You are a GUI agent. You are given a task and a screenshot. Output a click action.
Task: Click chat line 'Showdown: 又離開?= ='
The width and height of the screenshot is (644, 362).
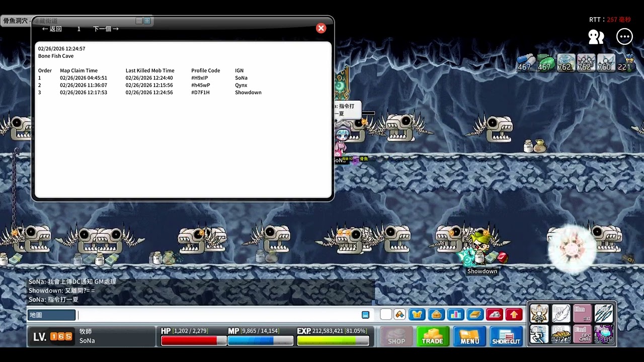pyautogui.click(x=61, y=291)
